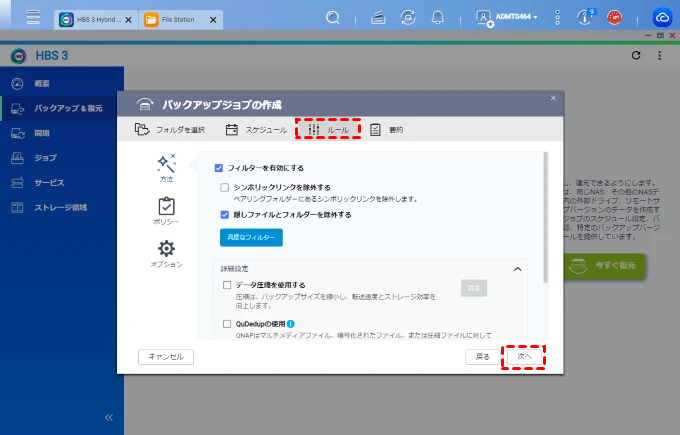Open ストレージ領域 in the sidebar
Viewport: 680px width, 435px height.
[x=62, y=207]
